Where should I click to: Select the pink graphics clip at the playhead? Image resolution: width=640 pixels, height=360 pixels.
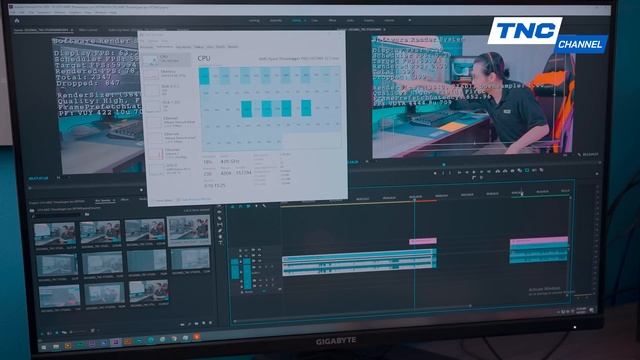[422, 241]
